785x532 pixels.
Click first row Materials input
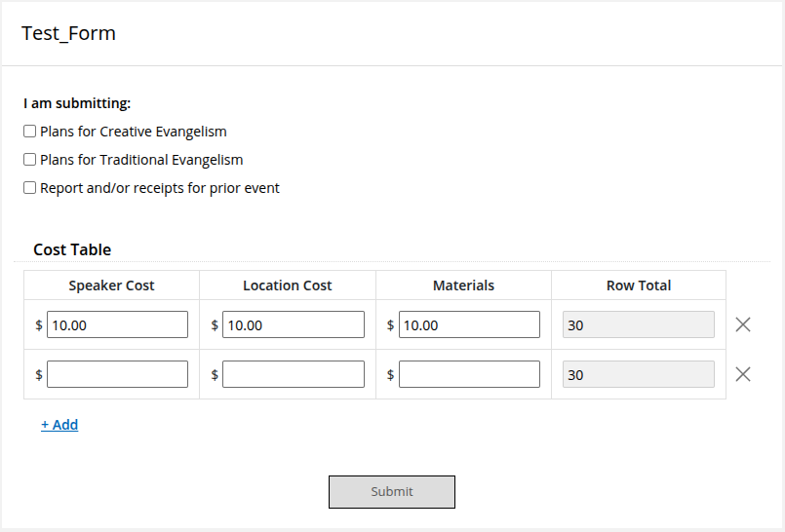coord(469,325)
